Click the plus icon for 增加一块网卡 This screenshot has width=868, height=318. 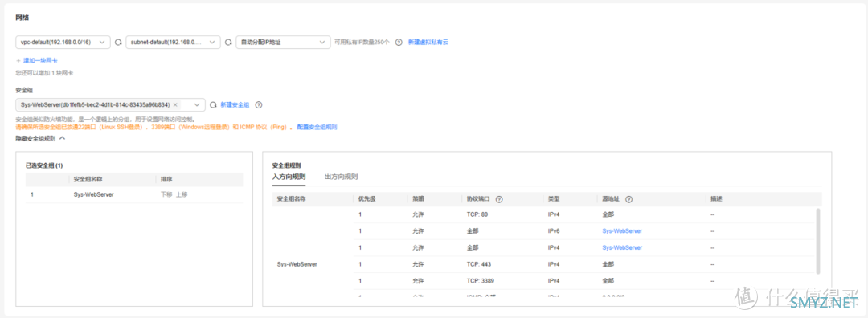coord(18,60)
